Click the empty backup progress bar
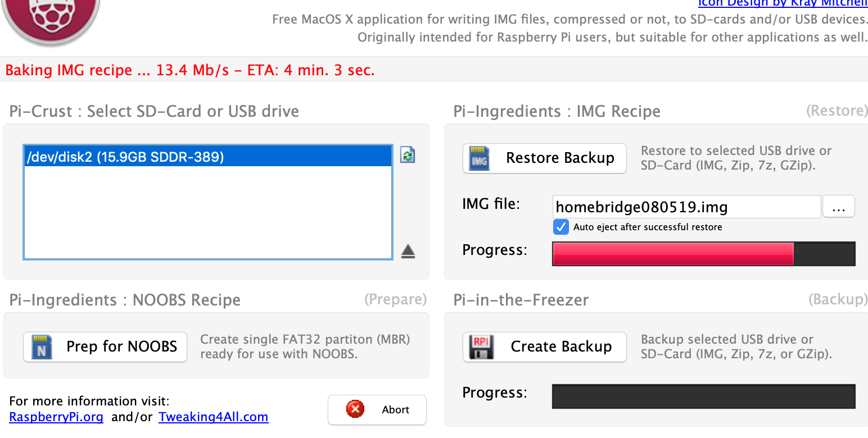Viewport: 868px width, 438px height. [703, 396]
